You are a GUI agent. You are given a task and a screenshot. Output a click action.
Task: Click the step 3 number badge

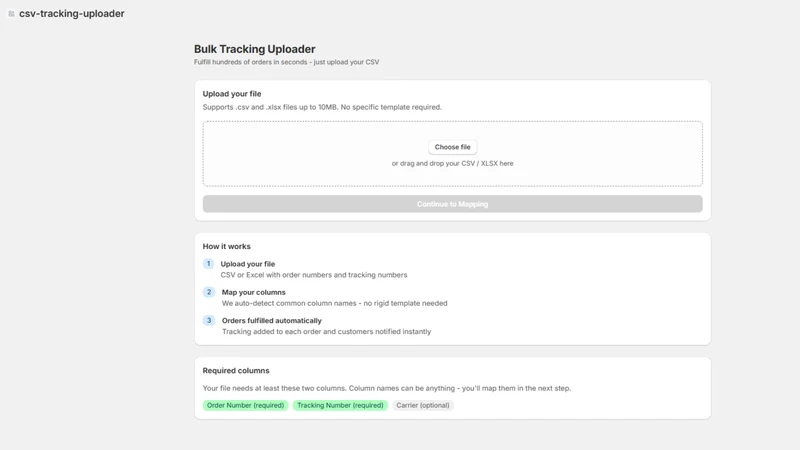click(x=209, y=320)
